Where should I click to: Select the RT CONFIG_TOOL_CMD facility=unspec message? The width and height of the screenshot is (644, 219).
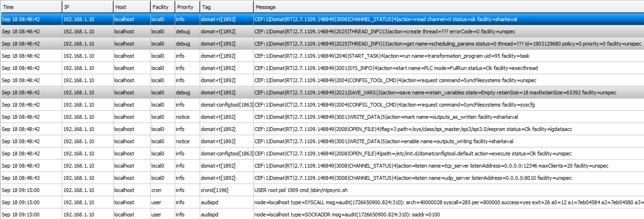395,80
